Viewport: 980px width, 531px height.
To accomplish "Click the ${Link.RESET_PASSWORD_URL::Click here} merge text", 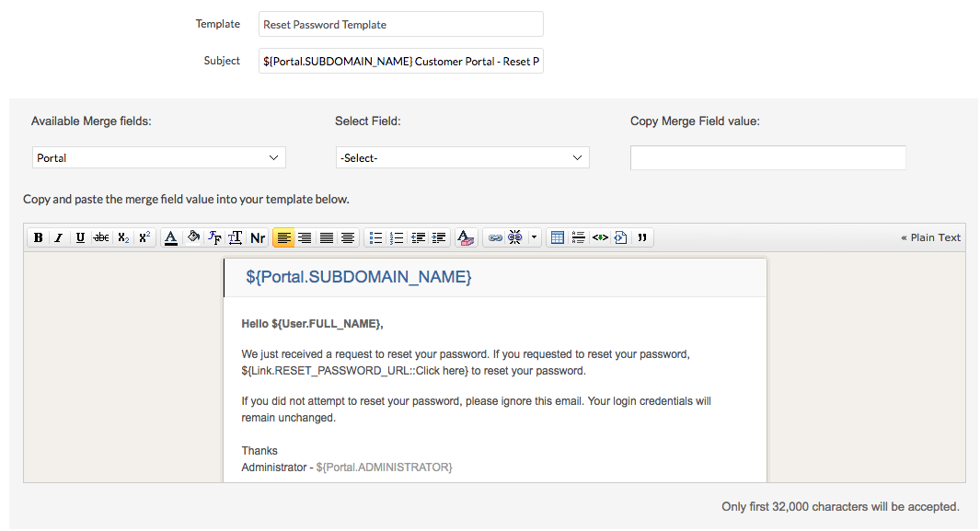I will tap(355, 371).
